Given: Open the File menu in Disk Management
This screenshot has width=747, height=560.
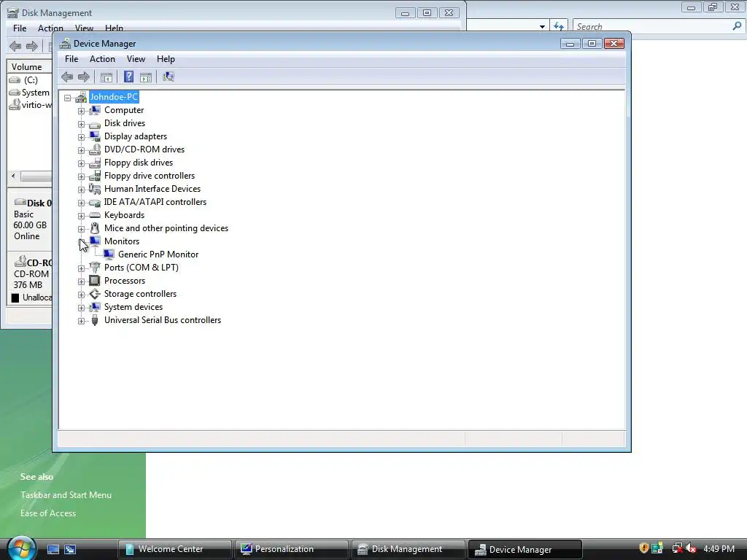Looking at the screenshot, I should [x=20, y=28].
